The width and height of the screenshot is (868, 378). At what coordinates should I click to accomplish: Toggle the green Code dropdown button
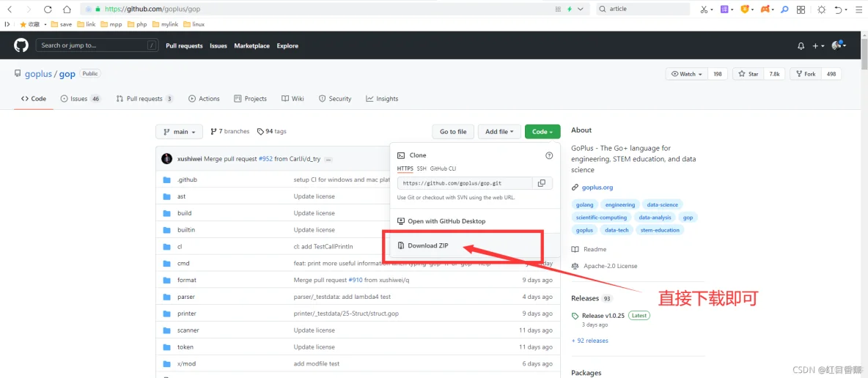[x=542, y=132]
